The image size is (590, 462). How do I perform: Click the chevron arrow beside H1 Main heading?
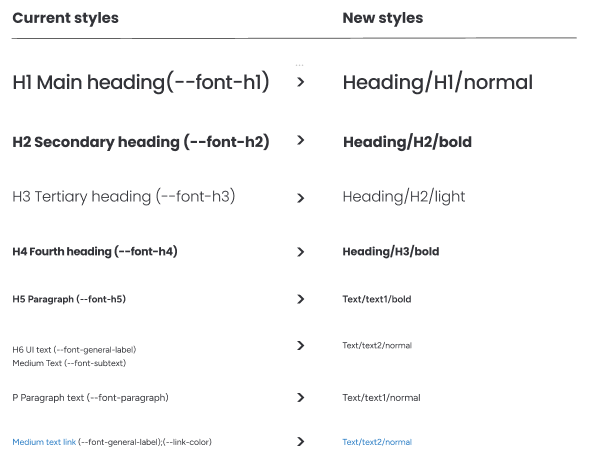[x=300, y=82]
